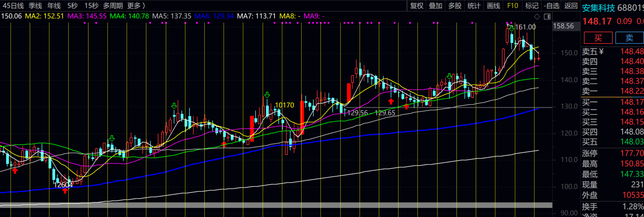Open the 复权 adjustment options
This screenshot has width=644, height=217.
point(416,6)
